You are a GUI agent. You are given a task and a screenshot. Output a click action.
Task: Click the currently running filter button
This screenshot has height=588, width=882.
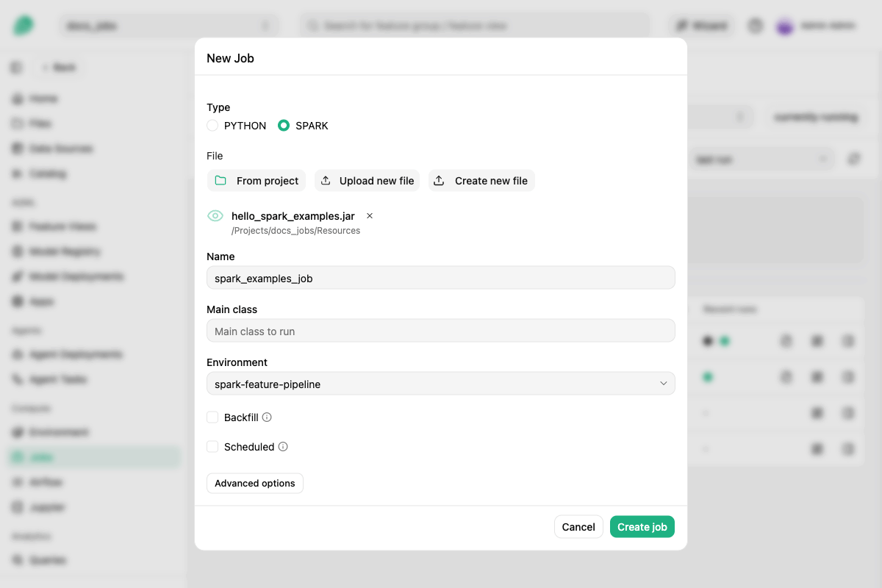pyautogui.click(x=816, y=117)
